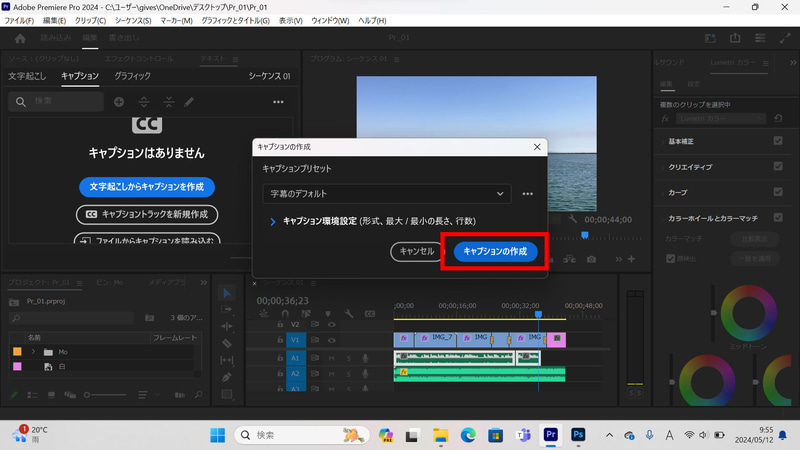The height and width of the screenshot is (450, 800).
Task: Click the Find magnifier icon in Project panel footer
Action: [198, 395]
